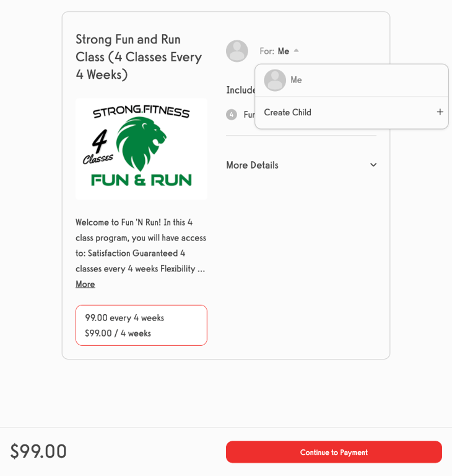Click the "STRONG.FITNESS" heading in the image
Image resolution: width=452 pixels, height=476 pixels.
pyautogui.click(x=141, y=112)
